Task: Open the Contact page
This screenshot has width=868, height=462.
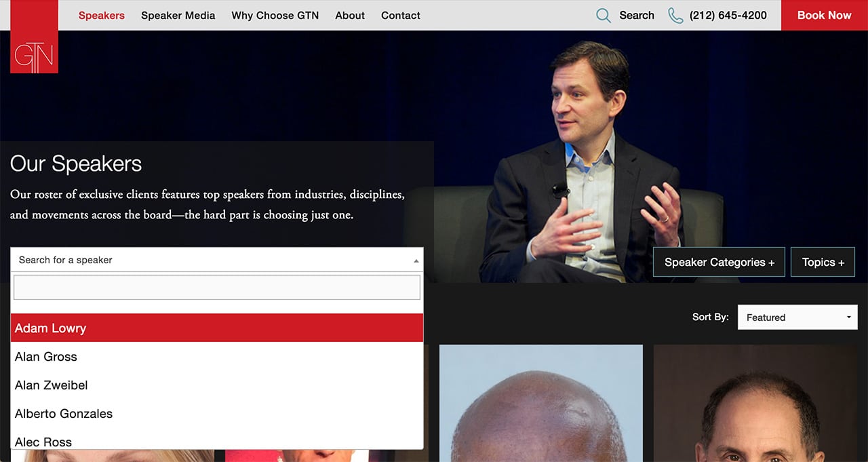Action: [x=401, y=16]
